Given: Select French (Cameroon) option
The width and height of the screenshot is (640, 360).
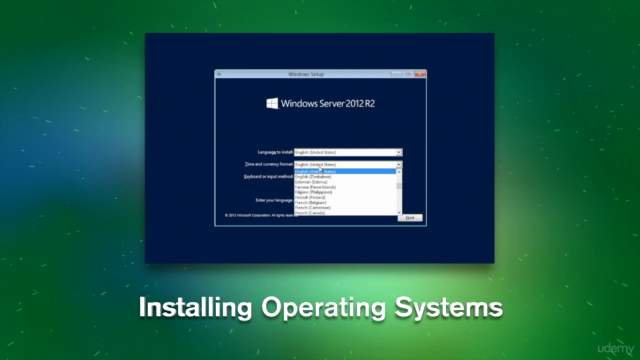Looking at the screenshot, I should tap(345, 207).
